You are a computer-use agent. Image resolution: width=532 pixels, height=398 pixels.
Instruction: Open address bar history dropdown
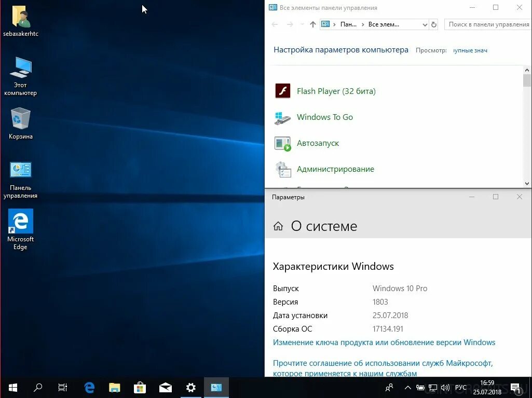coord(425,24)
